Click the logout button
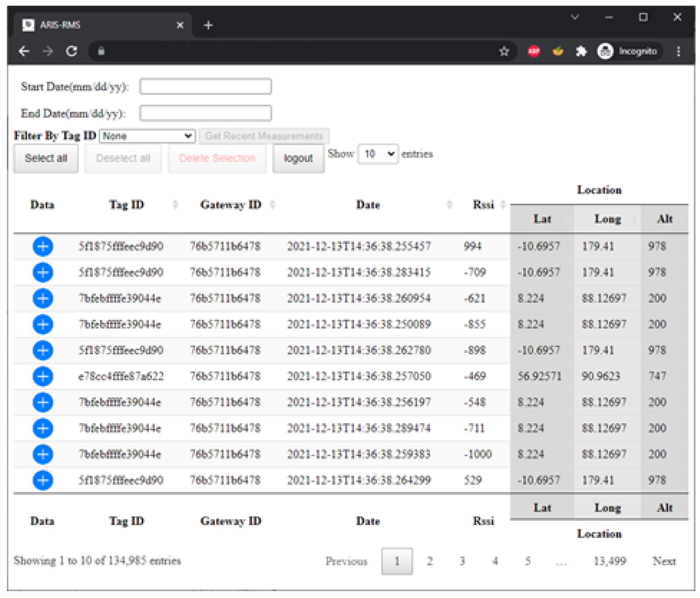Viewport: 700px width, 598px height. pyautogui.click(x=298, y=158)
